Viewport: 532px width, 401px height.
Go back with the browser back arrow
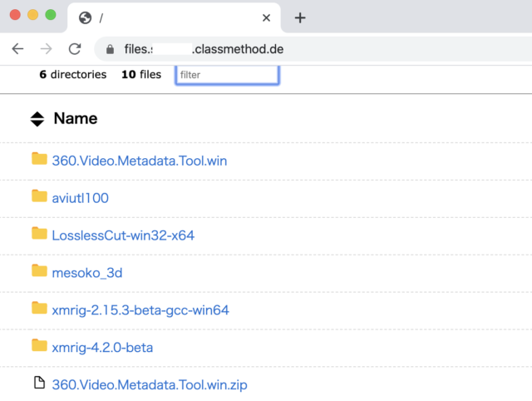[17, 49]
